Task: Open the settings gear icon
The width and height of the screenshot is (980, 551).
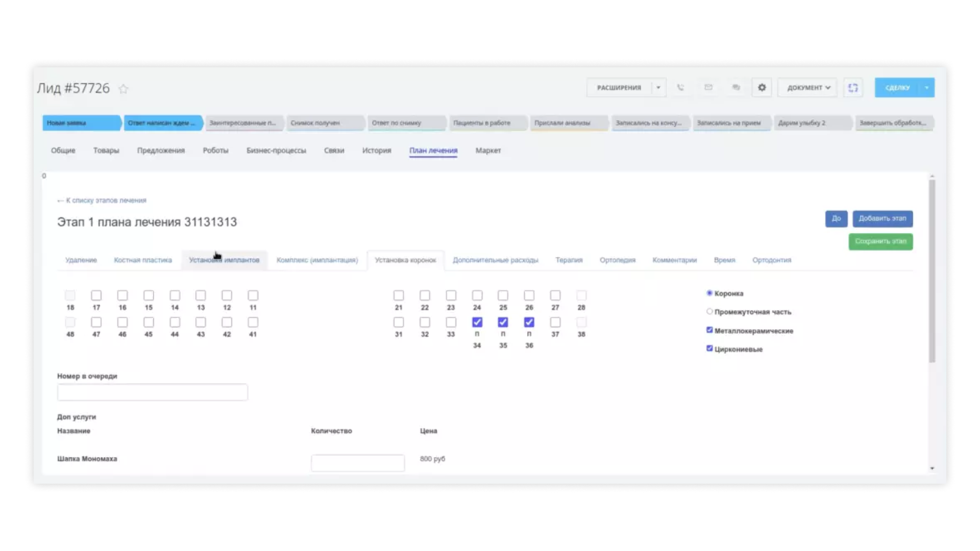Action: pos(762,88)
